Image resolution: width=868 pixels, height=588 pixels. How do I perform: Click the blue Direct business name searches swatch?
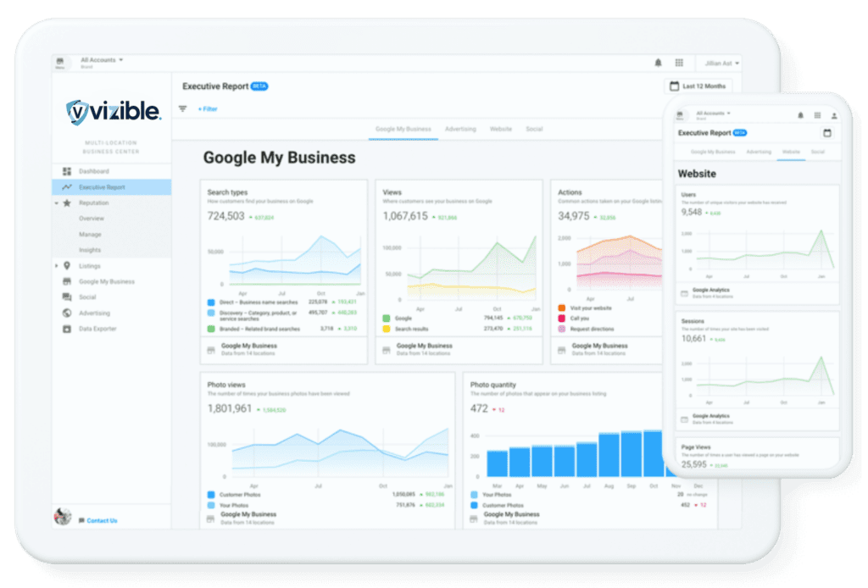(211, 302)
